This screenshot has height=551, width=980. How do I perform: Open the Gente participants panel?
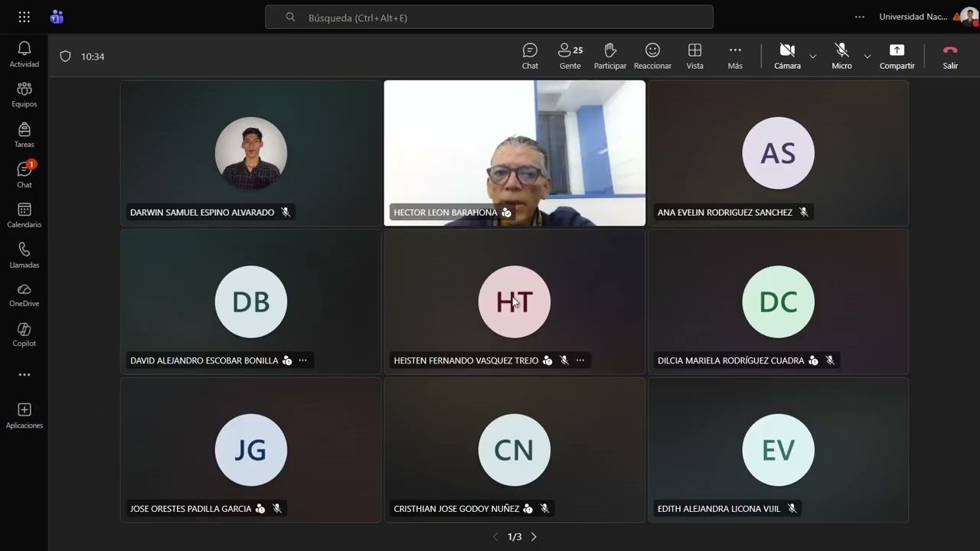[570, 56]
